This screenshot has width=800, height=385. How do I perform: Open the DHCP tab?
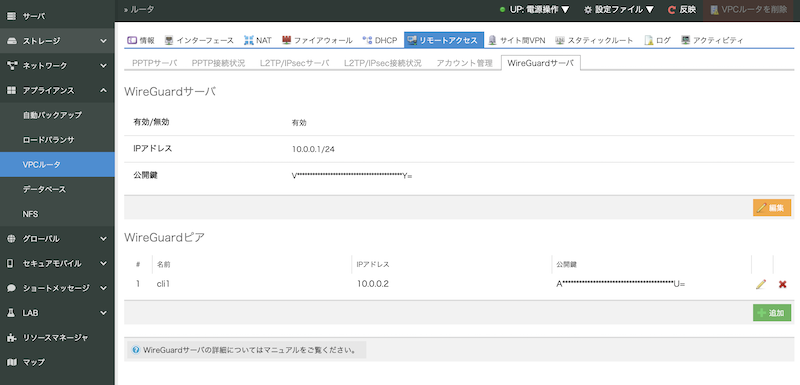click(380, 40)
